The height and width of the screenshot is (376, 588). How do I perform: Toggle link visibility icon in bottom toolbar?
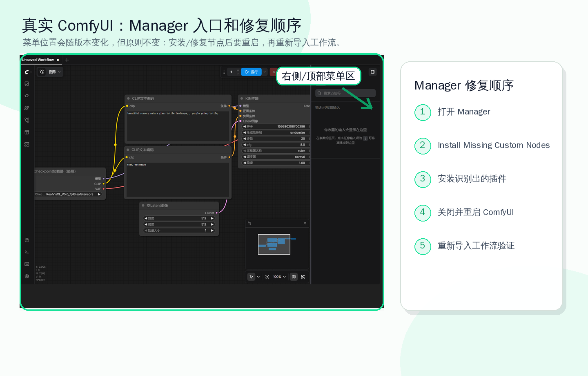coord(303,277)
